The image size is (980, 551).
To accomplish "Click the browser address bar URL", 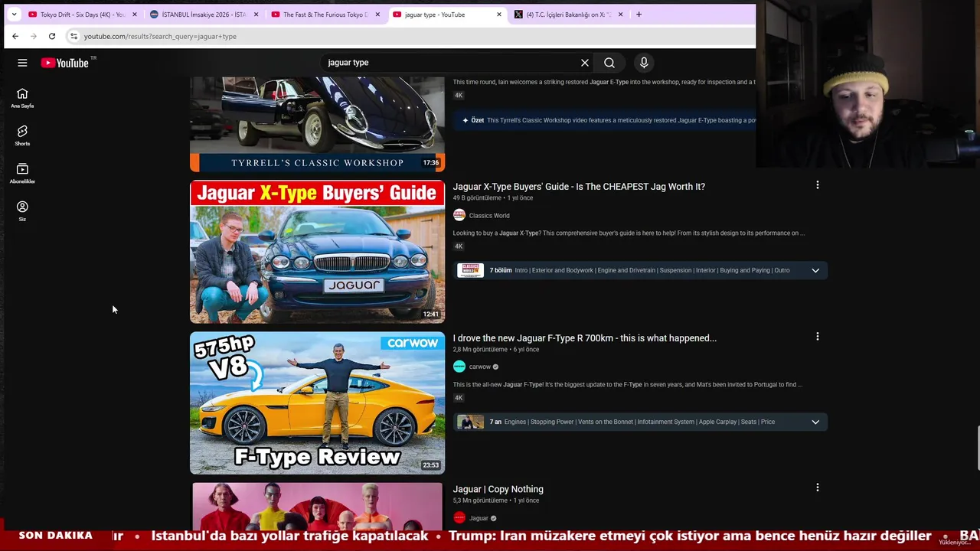I will 160,36.
